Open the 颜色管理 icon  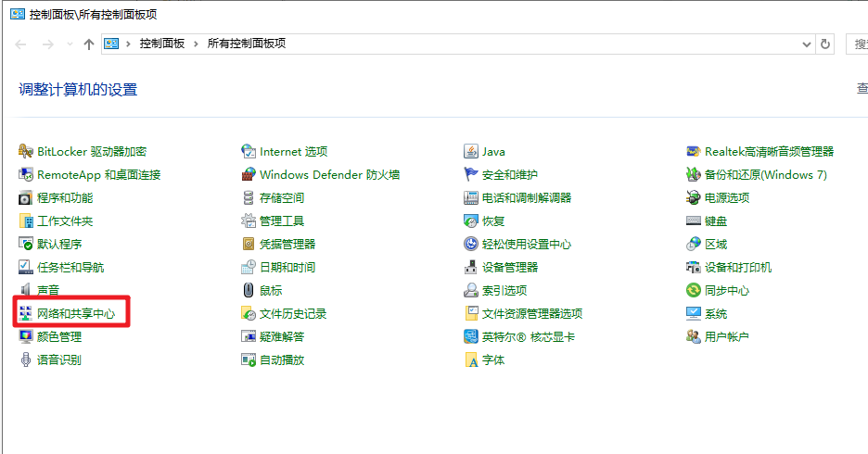(x=25, y=336)
